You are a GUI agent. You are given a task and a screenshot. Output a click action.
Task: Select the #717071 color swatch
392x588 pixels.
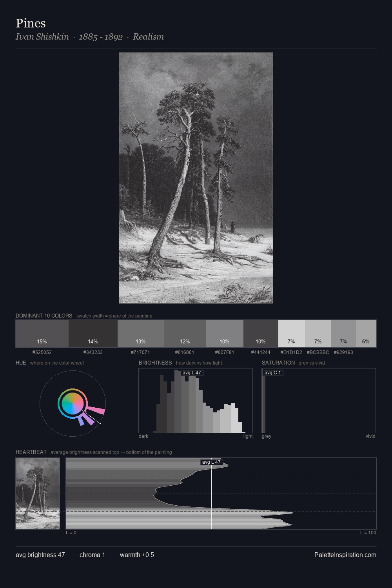(141, 334)
